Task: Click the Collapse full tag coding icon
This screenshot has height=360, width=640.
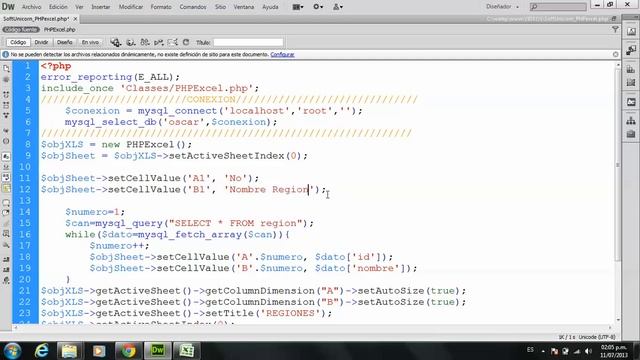Action: (6, 94)
